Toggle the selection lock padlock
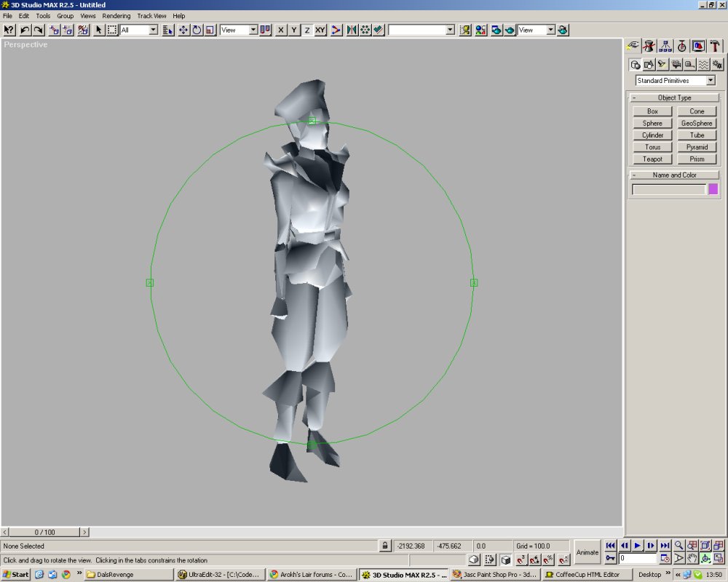Screen dimensions: 728x582 pos(385,546)
